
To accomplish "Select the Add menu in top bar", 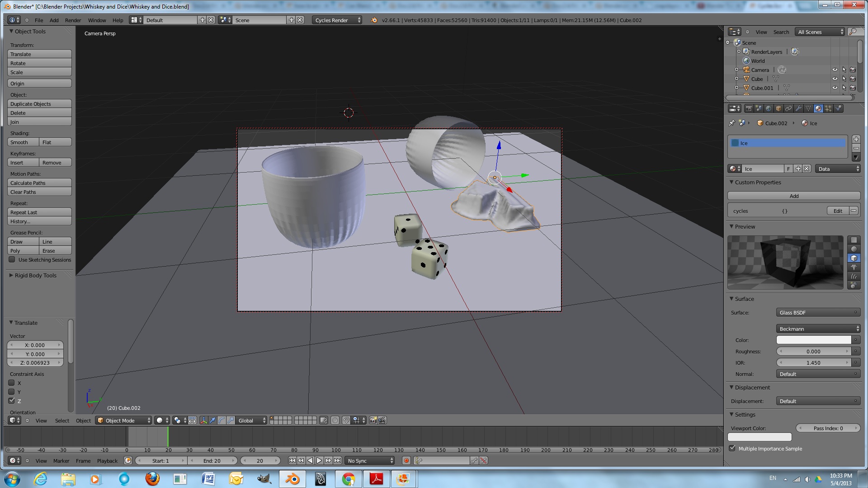I will coord(53,20).
